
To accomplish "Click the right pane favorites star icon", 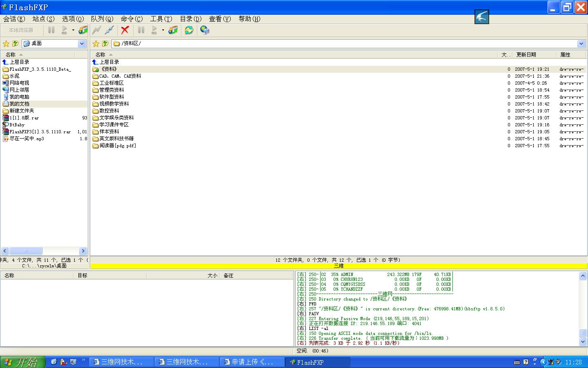I will pyautogui.click(x=96, y=43).
